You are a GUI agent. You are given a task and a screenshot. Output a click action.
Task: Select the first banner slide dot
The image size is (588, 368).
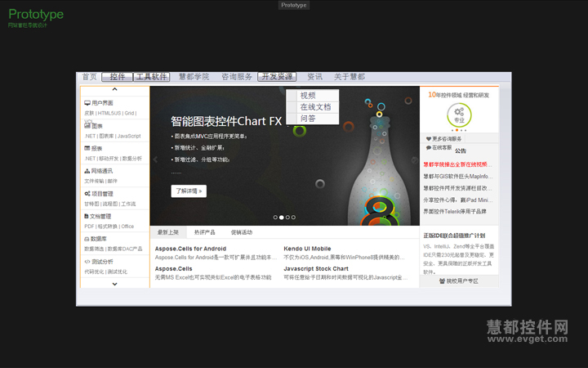[x=276, y=217]
